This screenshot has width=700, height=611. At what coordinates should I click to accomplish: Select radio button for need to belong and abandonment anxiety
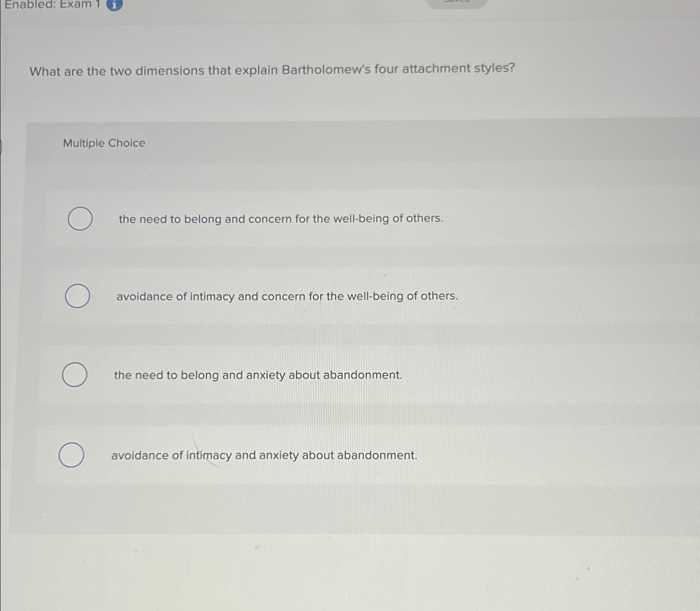pyautogui.click(x=75, y=375)
